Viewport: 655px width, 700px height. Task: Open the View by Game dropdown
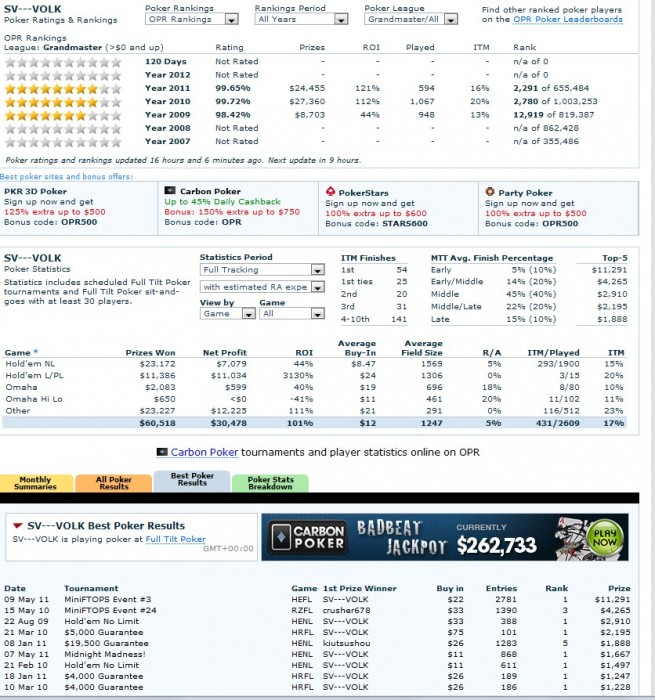click(227, 313)
